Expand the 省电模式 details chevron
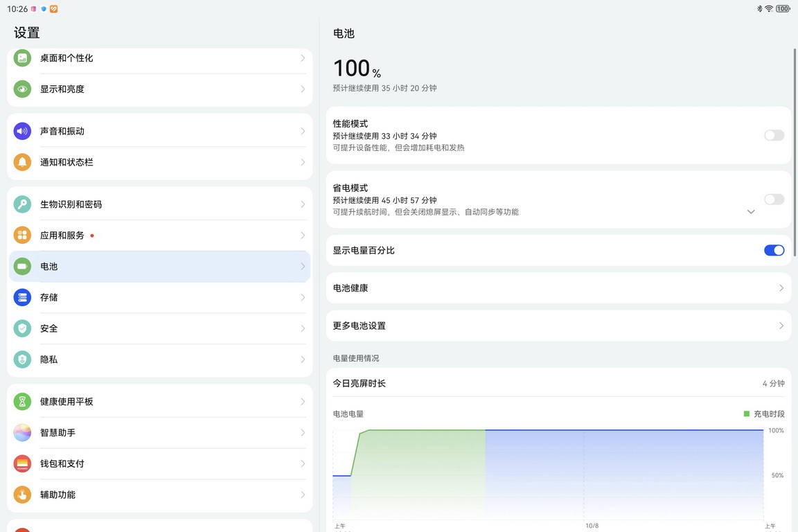The height and width of the screenshot is (532, 798). tap(751, 212)
